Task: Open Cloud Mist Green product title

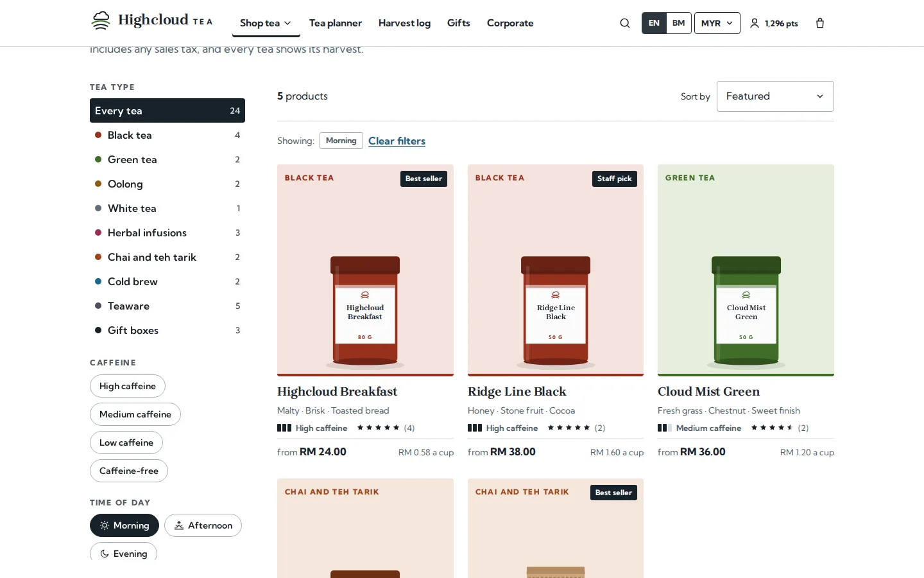Action: pyautogui.click(x=708, y=392)
